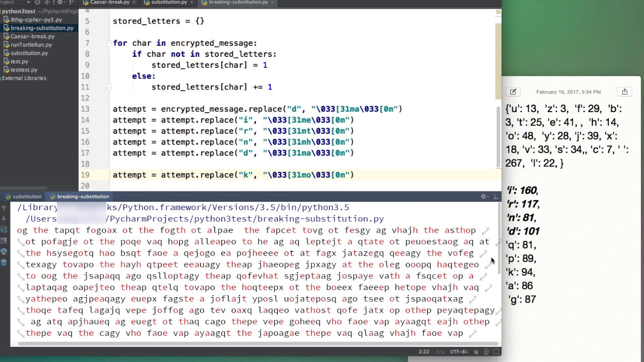The width and height of the screenshot is (644, 362).
Task: Click the hide Run panel download-arrow icon
Action: pyautogui.click(x=496, y=197)
